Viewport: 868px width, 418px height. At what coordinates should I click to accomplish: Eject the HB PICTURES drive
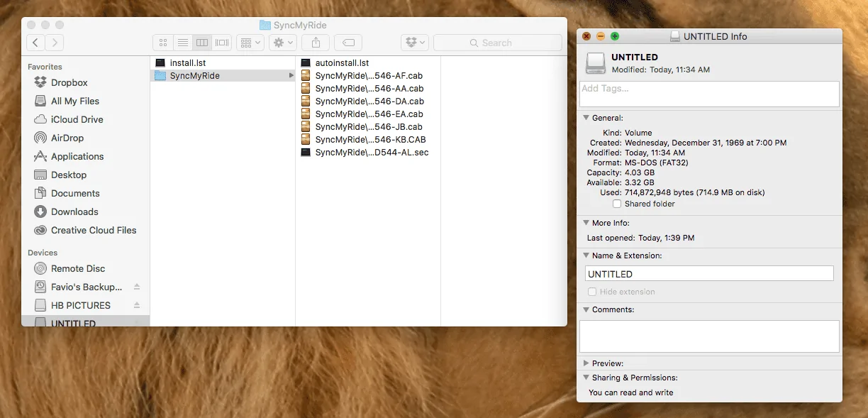137,305
